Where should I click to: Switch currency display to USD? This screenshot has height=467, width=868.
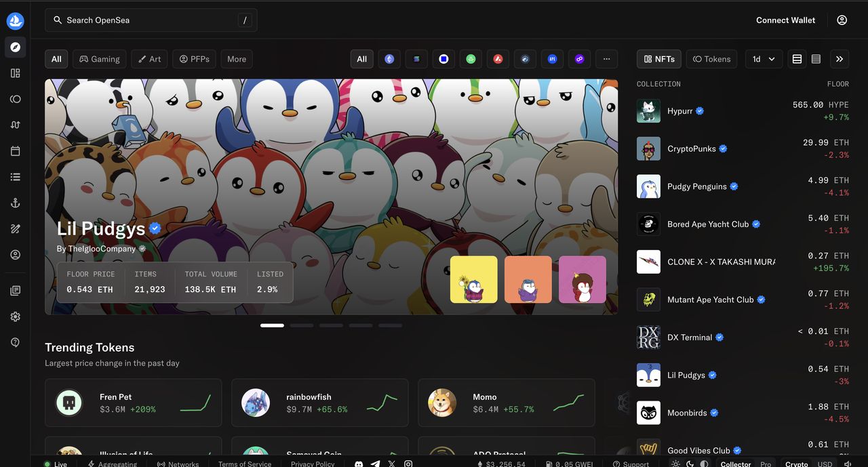(x=825, y=464)
